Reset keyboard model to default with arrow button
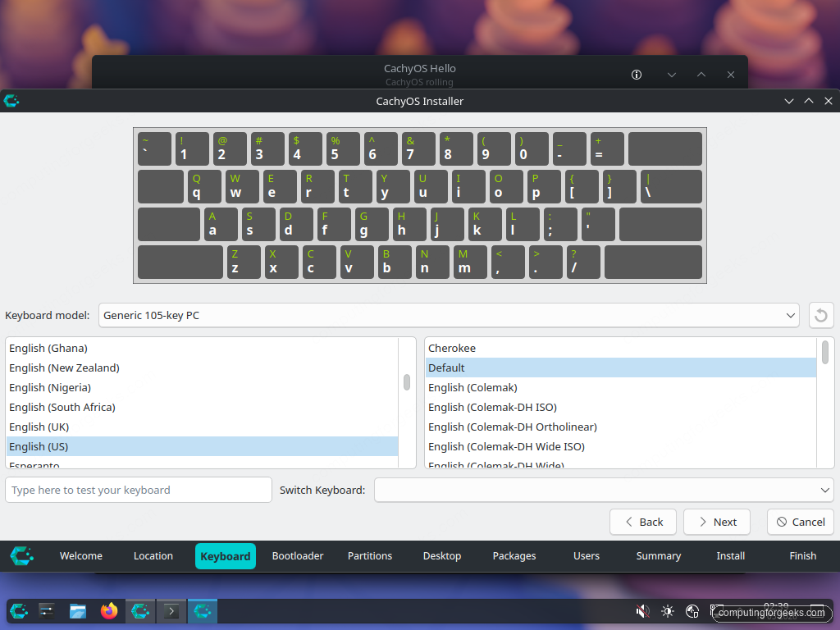Image resolution: width=840 pixels, height=630 pixels. (x=820, y=315)
